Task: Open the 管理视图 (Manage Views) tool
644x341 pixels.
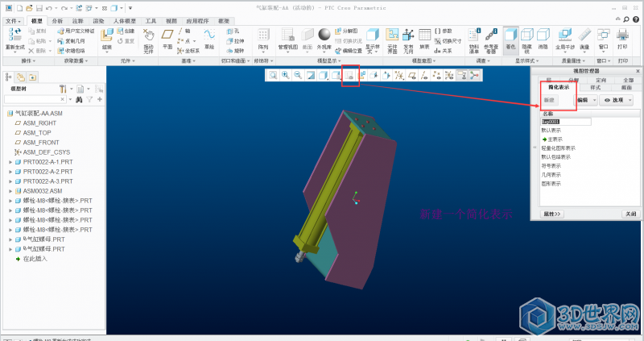Action: pyautogui.click(x=287, y=37)
